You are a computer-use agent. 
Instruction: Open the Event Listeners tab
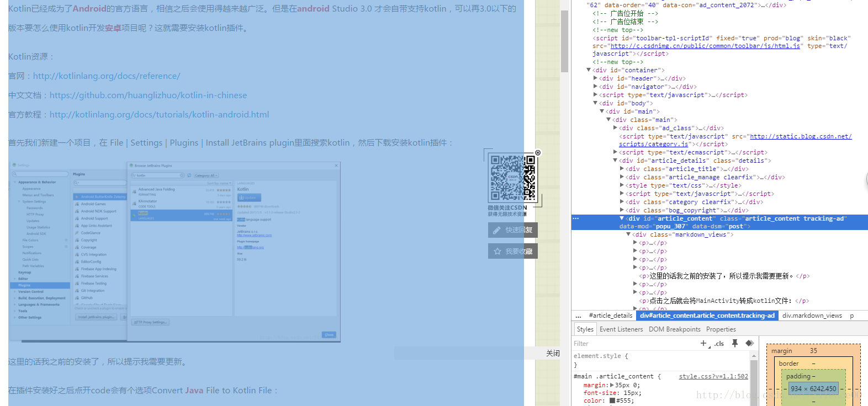621,329
